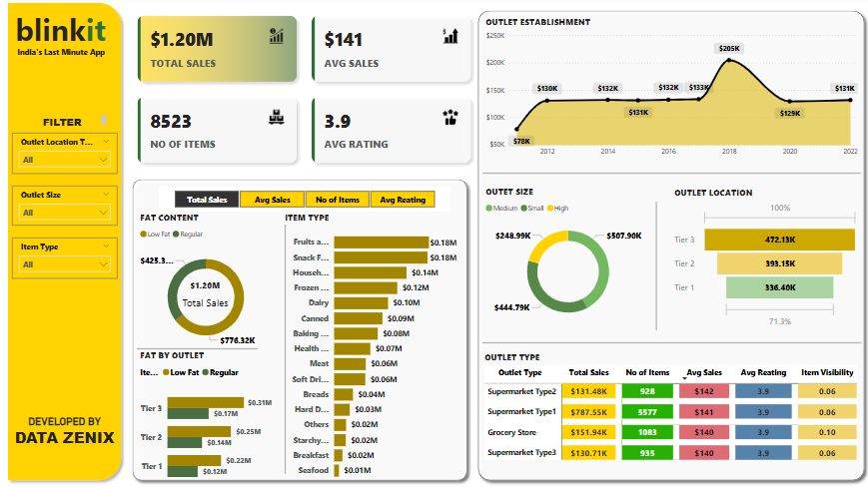Sort by Avg Sales column header
This screenshot has height=487, width=868.
coord(704,372)
